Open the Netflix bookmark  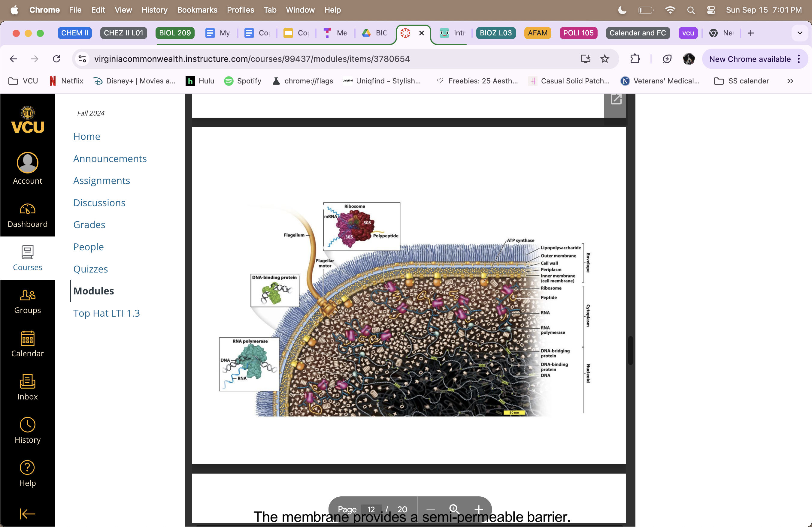[x=67, y=81]
